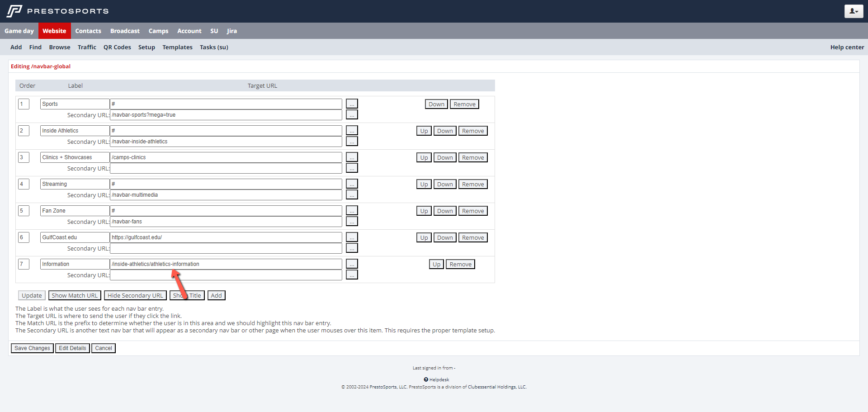Open URL browse button for Sports target

[x=352, y=104]
